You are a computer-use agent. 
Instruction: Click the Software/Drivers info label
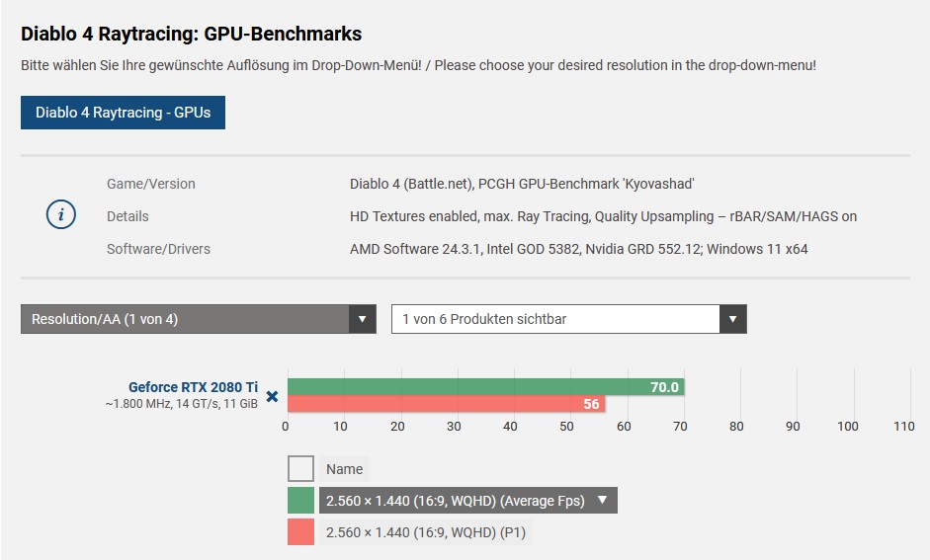tap(158, 249)
